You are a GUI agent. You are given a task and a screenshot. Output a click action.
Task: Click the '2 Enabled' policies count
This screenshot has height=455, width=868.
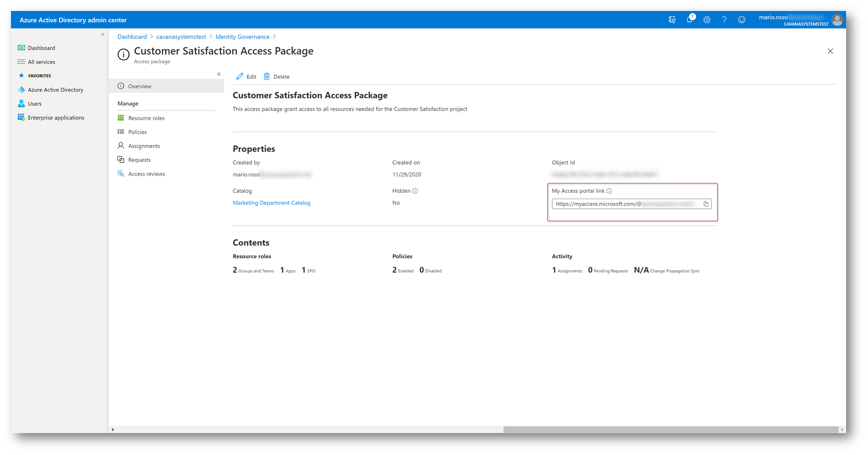[403, 271]
